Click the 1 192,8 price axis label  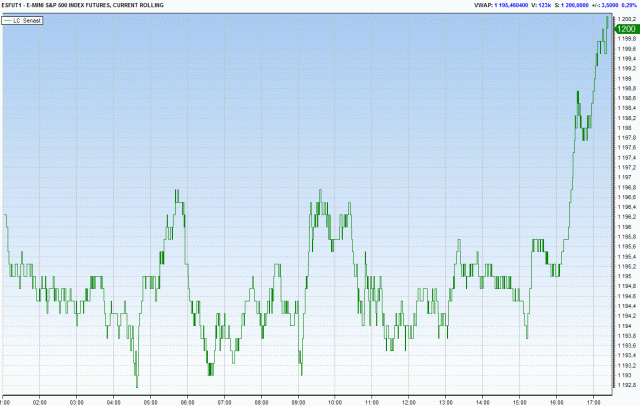tap(624, 384)
